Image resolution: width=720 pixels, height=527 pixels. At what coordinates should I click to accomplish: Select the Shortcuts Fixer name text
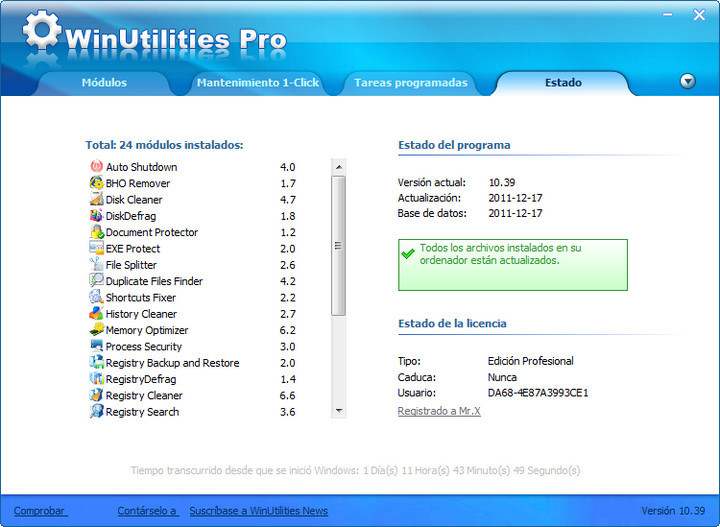[x=141, y=297]
